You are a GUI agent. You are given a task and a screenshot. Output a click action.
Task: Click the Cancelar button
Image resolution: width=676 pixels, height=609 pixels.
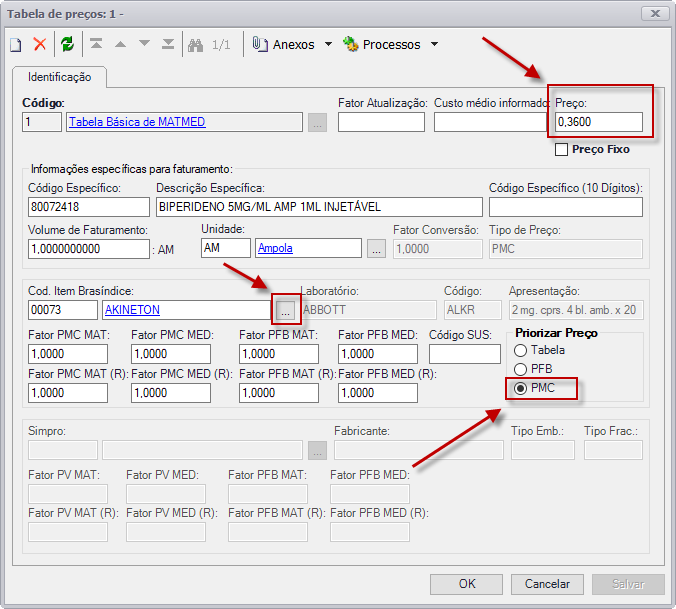[547, 584]
